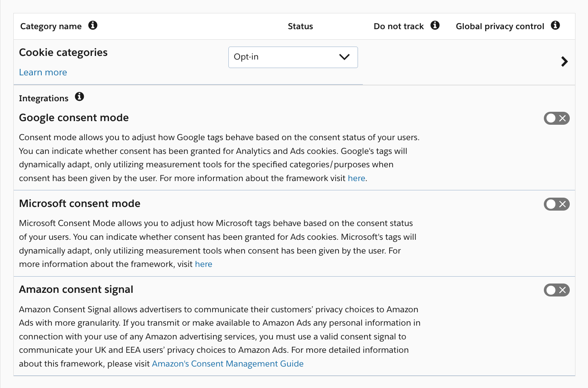Click the Google consent mode heading

[74, 118]
